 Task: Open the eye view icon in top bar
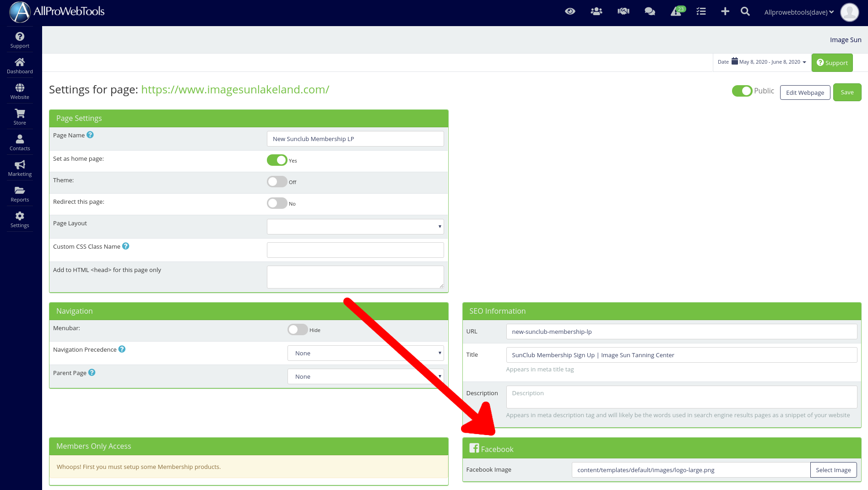[x=570, y=11]
